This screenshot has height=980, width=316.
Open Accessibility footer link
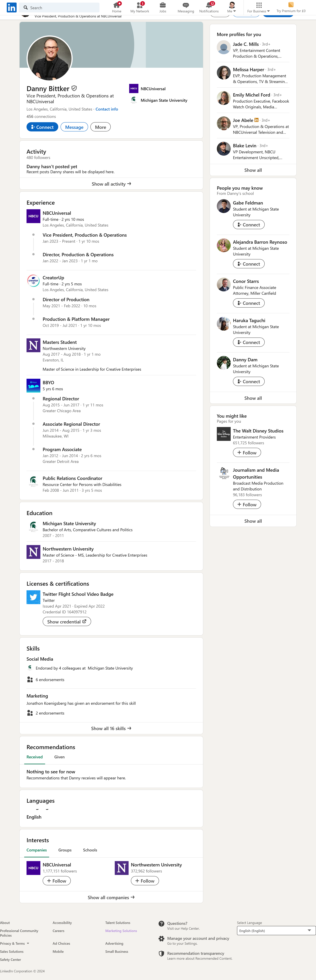pos(62,922)
